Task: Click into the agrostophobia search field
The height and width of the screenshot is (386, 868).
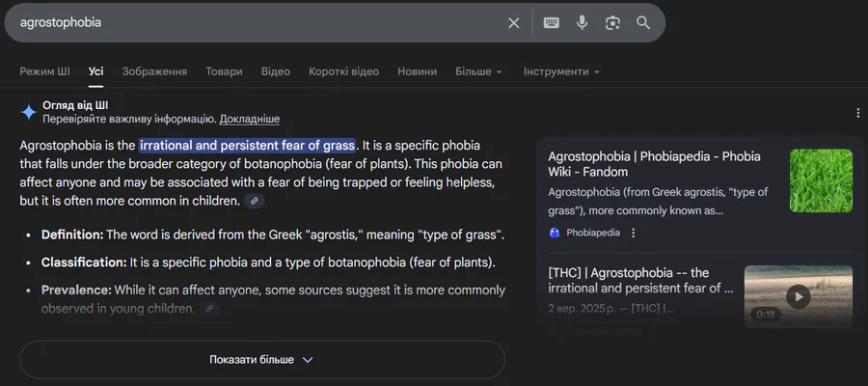Action: 251,22
